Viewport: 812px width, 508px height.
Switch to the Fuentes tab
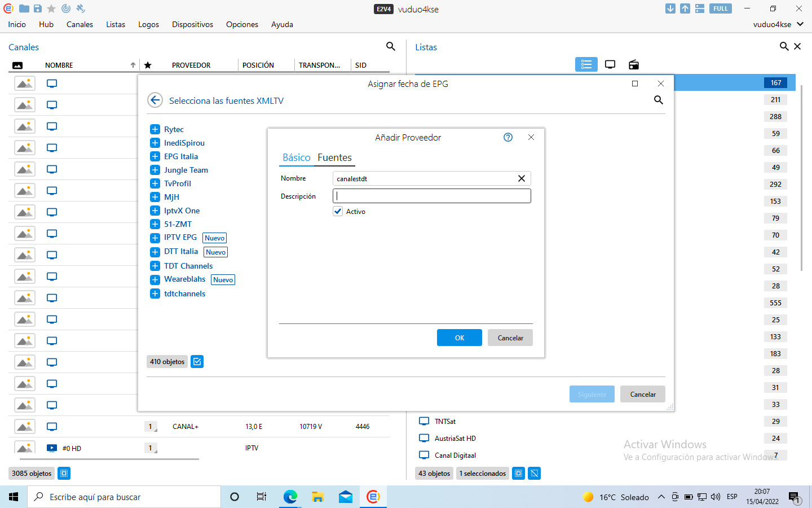[x=334, y=157]
